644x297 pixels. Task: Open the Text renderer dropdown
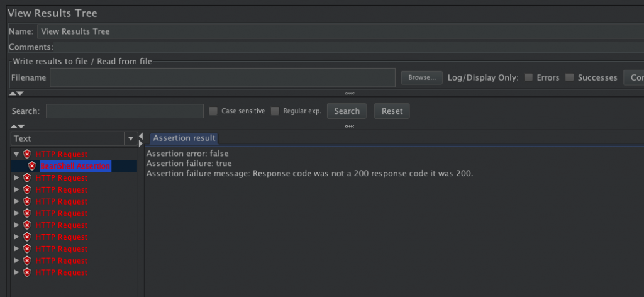pos(131,138)
